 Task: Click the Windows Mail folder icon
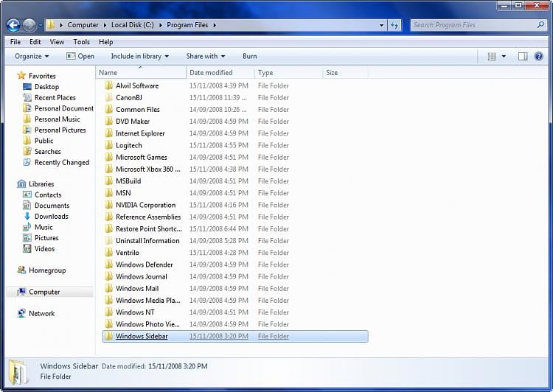pyautogui.click(x=109, y=288)
